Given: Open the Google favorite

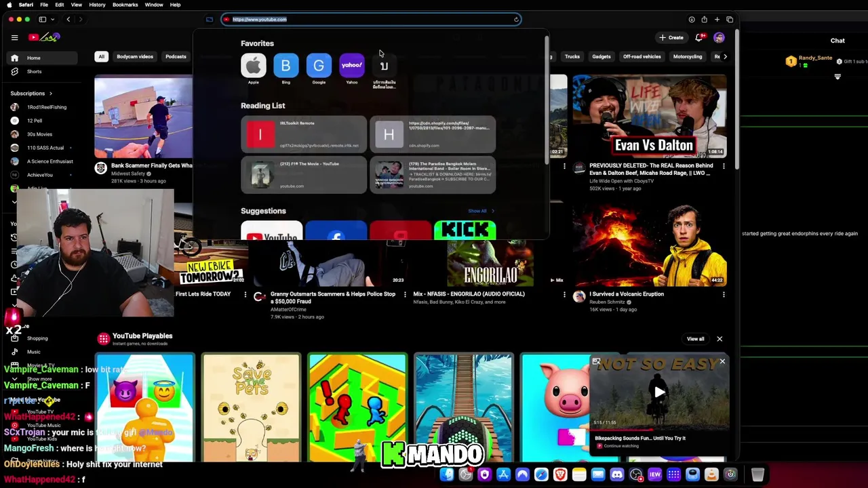Looking at the screenshot, I should click(319, 66).
